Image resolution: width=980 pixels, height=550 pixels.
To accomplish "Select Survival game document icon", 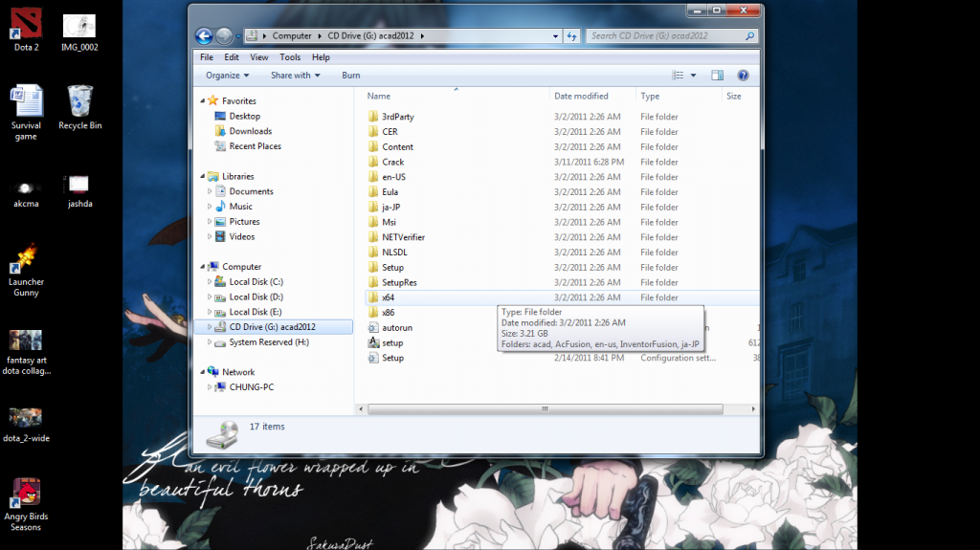I will (26, 113).
